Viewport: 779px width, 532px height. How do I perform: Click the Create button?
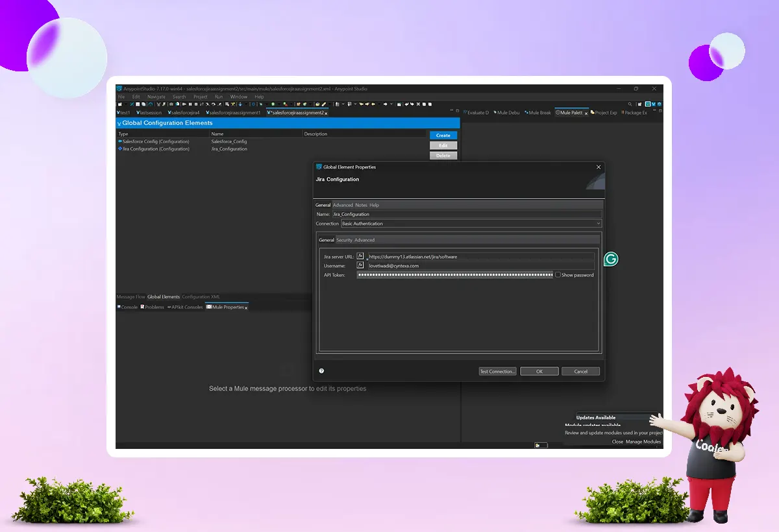point(443,135)
